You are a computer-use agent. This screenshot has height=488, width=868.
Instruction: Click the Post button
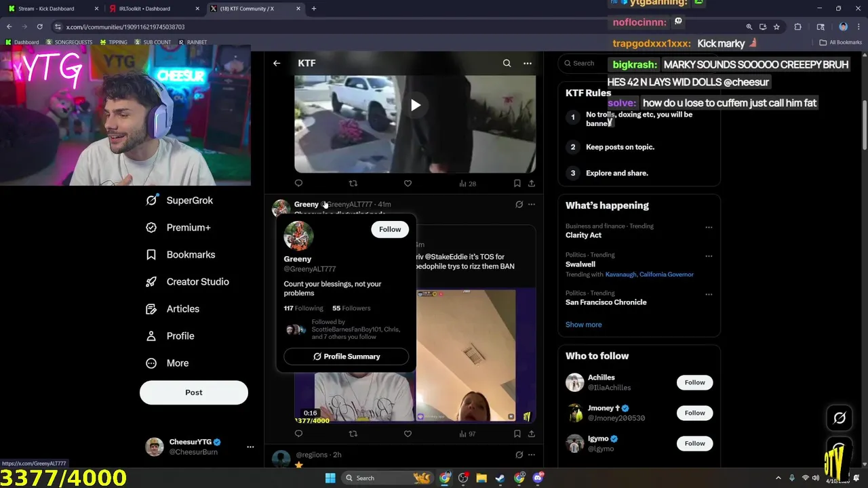(194, 392)
